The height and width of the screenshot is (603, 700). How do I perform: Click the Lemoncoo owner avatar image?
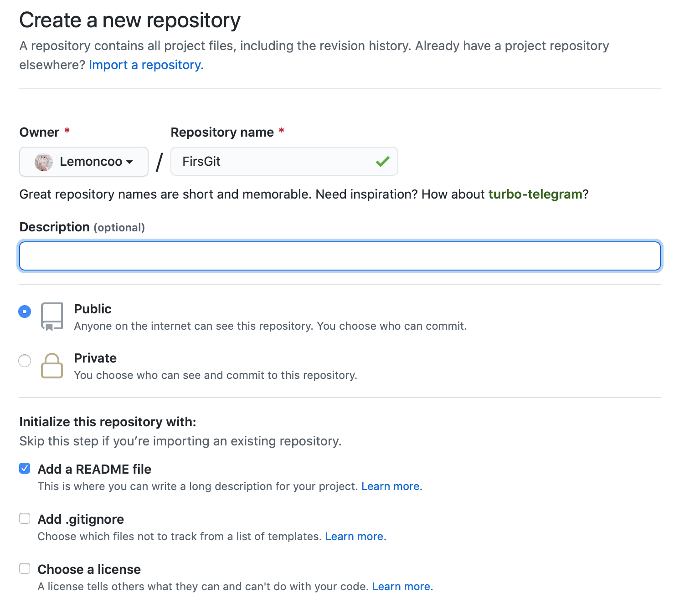(44, 162)
